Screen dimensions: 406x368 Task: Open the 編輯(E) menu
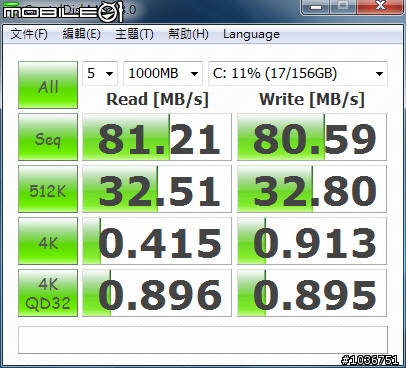[82, 34]
